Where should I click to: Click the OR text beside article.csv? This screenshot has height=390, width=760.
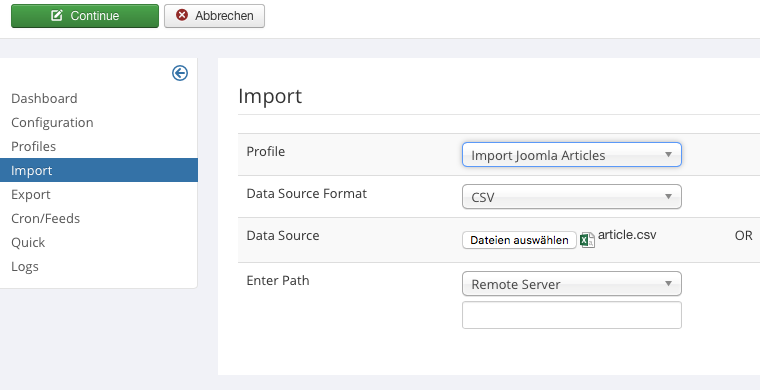tap(744, 236)
